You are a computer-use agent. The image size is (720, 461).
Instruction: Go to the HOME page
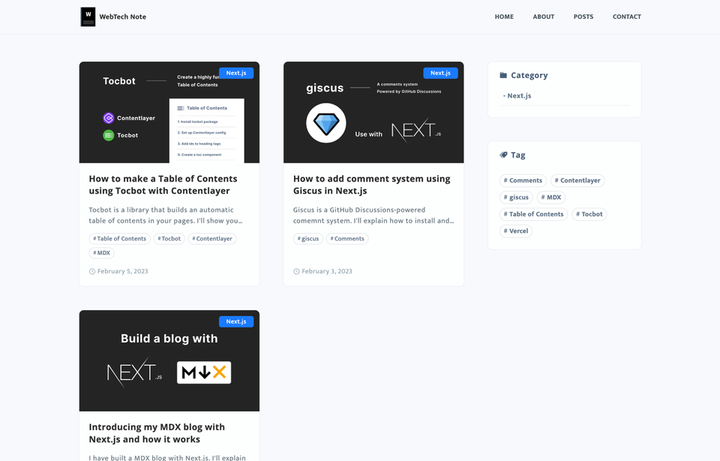click(x=504, y=17)
